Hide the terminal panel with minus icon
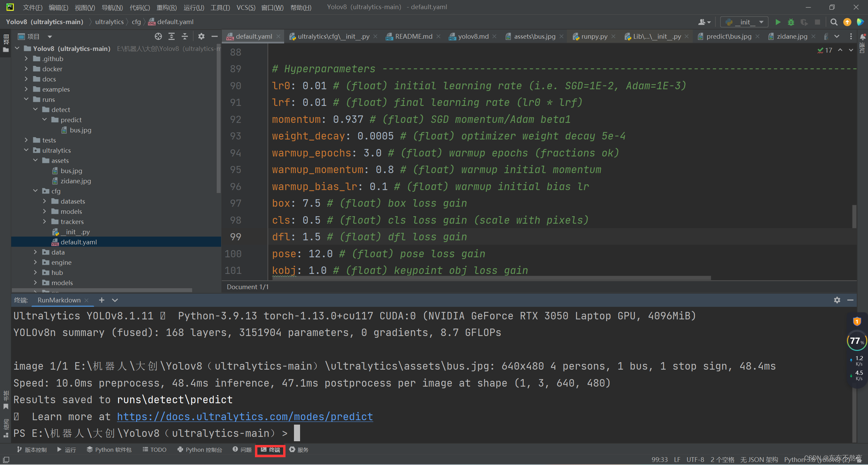This screenshot has height=465, width=868. coord(850,300)
